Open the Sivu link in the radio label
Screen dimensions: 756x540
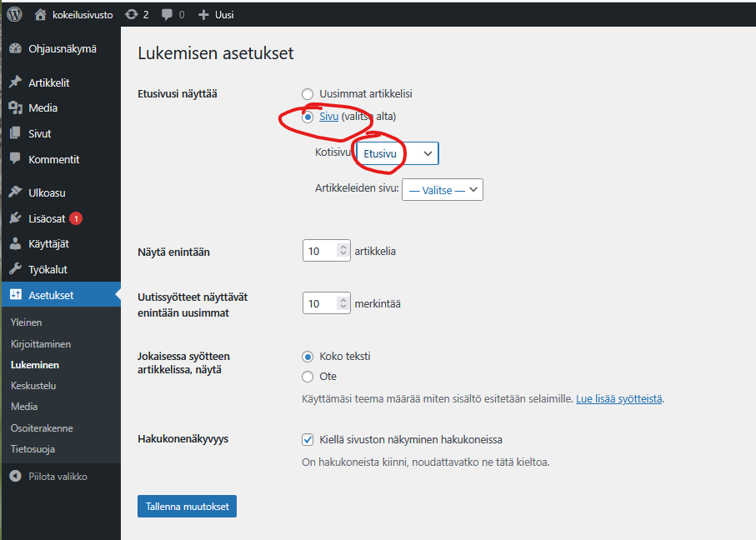tap(328, 116)
